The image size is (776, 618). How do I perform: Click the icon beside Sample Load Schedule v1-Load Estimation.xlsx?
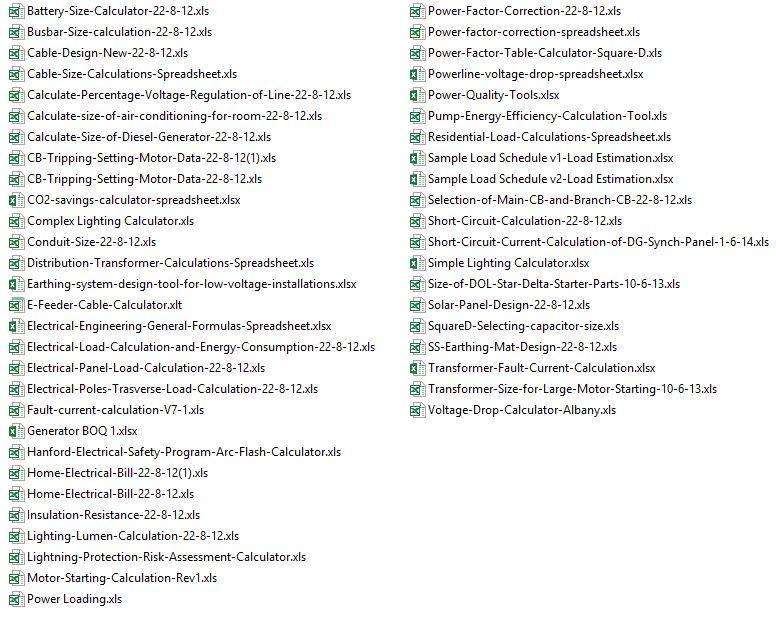pyautogui.click(x=417, y=158)
